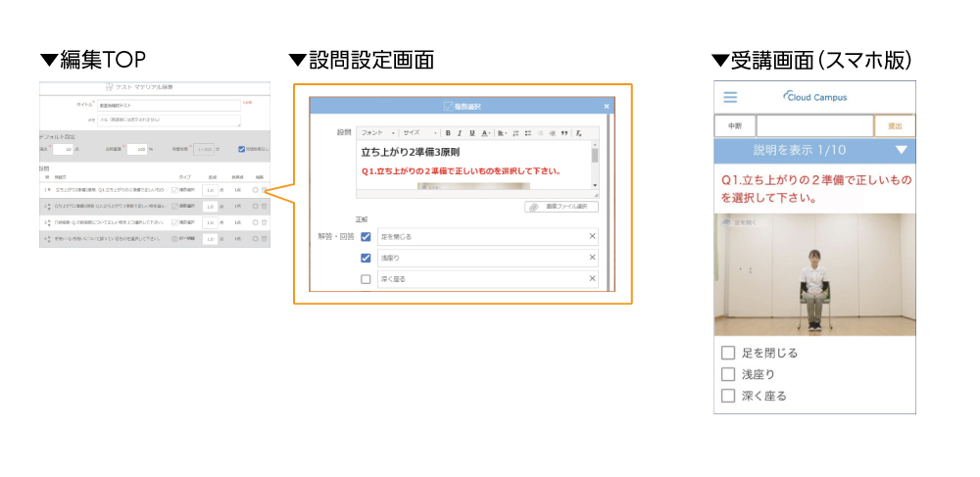
Task: Uncheck correct answer for 浅座り in dialog
Action: 366,258
